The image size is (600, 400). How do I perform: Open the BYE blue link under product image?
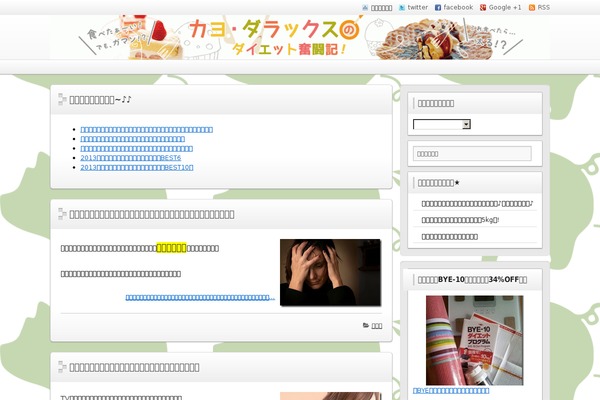[451, 390]
